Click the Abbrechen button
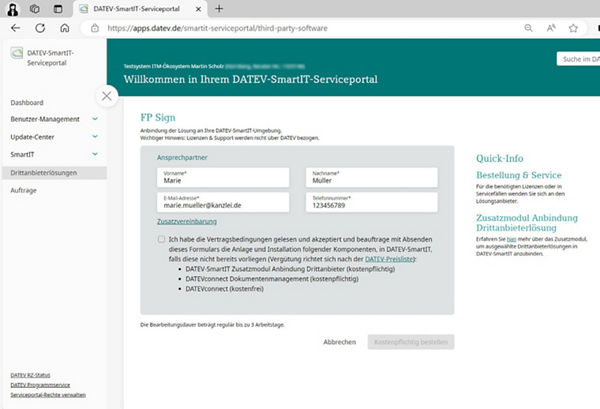The width and height of the screenshot is (600, 409). (339, 341)
